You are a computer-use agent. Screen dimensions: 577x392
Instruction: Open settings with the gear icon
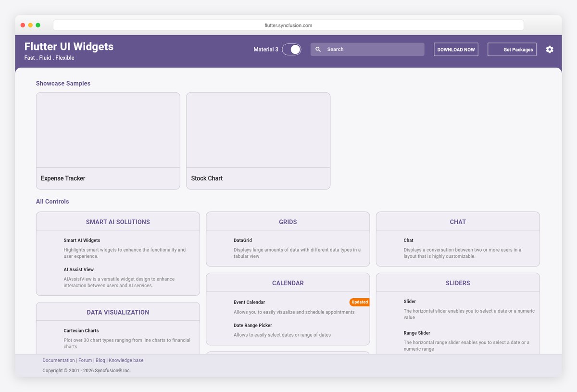tap(550, 50)
